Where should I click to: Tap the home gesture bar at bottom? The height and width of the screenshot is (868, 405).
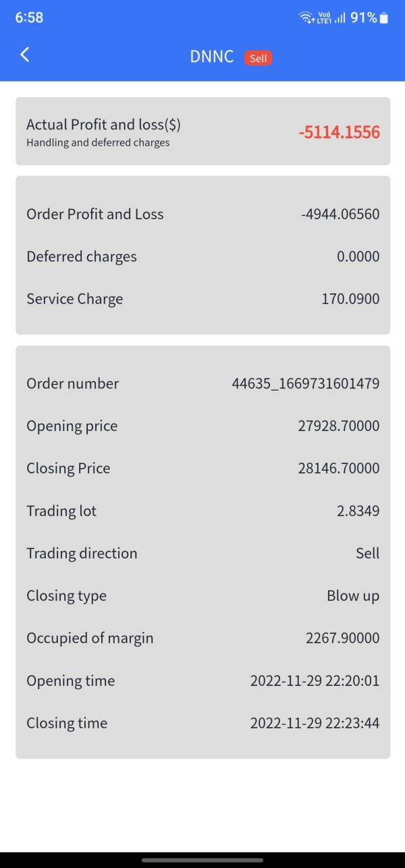(x=202, y=860)
